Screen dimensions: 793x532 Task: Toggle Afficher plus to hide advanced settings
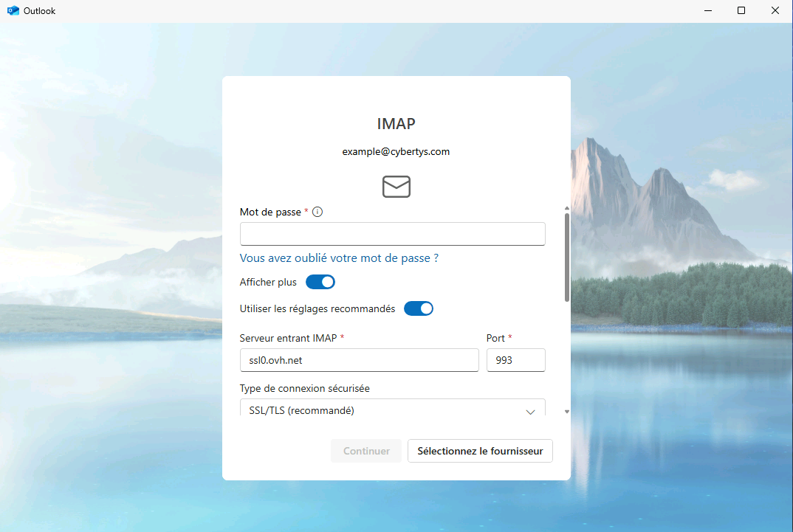[320, 282]
